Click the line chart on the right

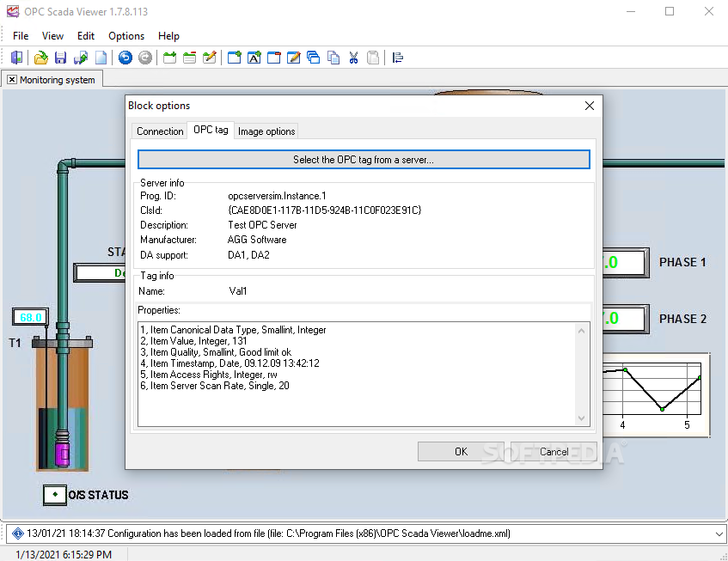point(656,395)
